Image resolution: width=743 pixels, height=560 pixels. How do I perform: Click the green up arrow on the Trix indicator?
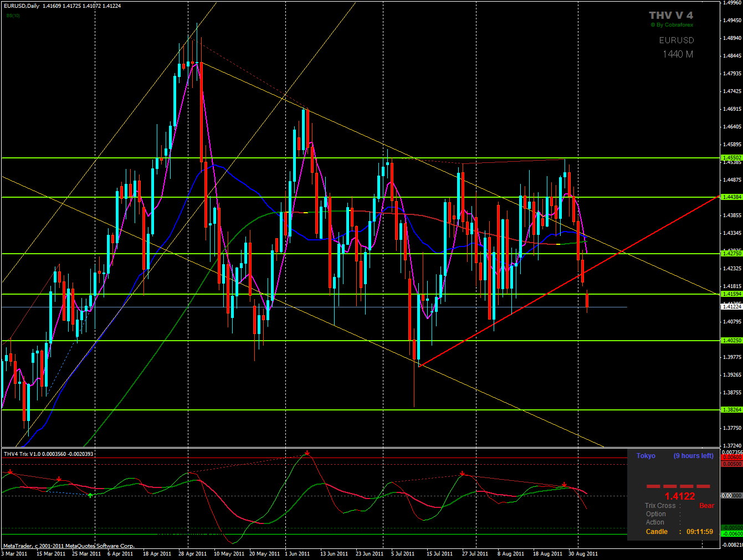point(91,495)
